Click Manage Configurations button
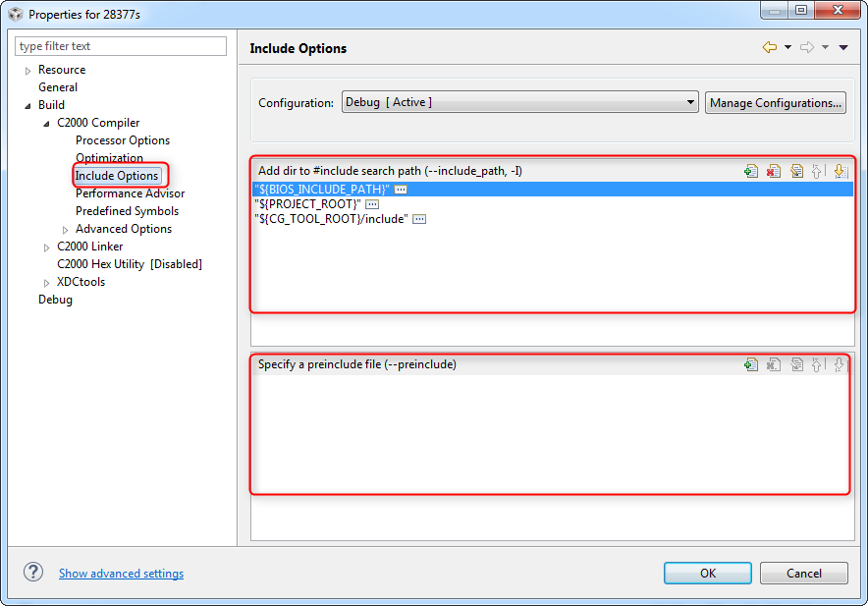Viewport: 868px width, 606px height. coord(775,103)
